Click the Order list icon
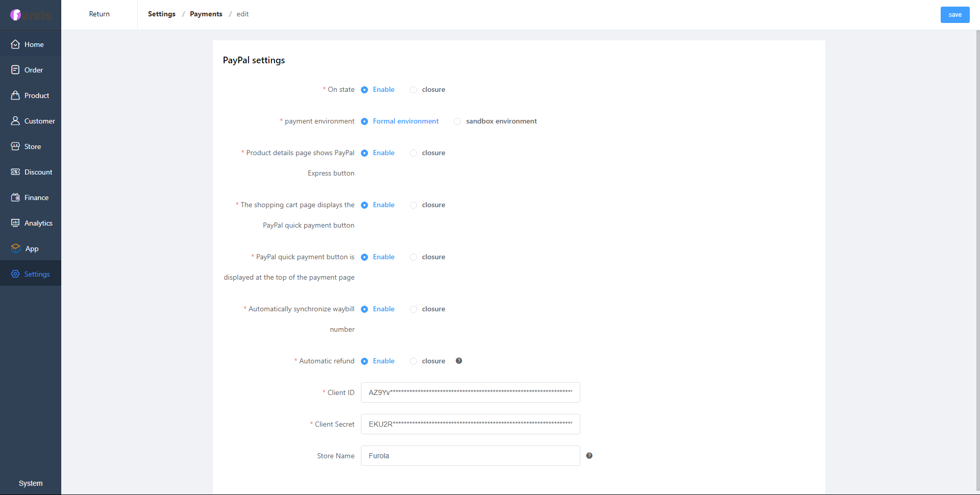Image resolution: width=980 pixels, height=495 pixels. [15, 70]
